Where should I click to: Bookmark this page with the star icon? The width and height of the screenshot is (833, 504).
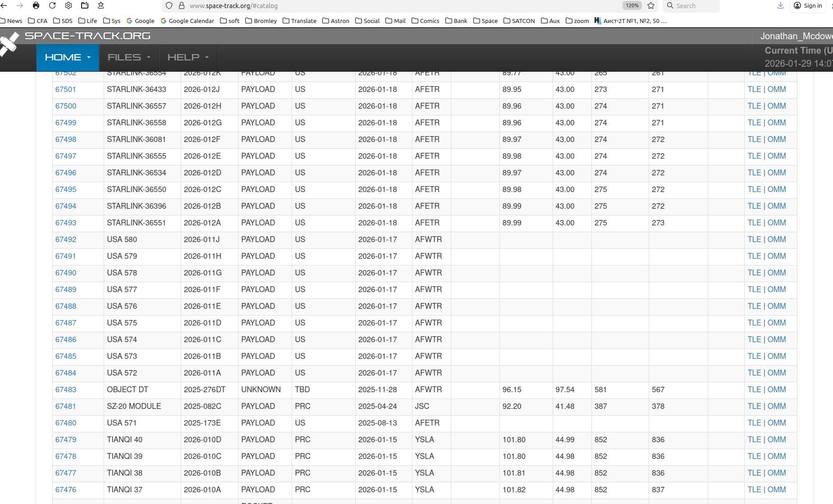(651, 5)
